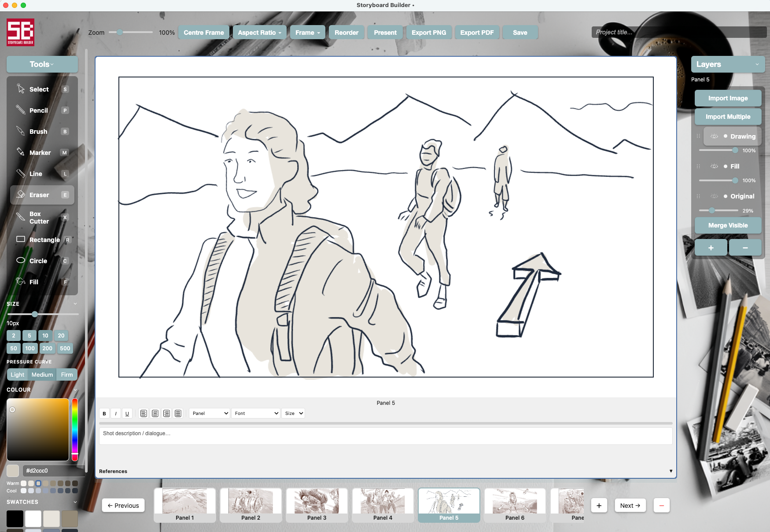Toggle bold text formatting
The height and width of the screenshot is (532, 770).
click(x=104, y=413)
